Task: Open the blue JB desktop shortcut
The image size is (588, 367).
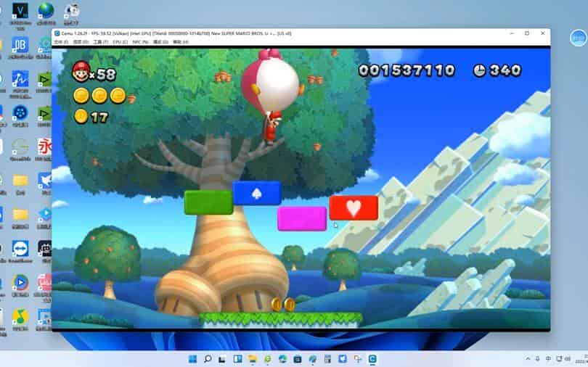Action: (x=20, y=46)
